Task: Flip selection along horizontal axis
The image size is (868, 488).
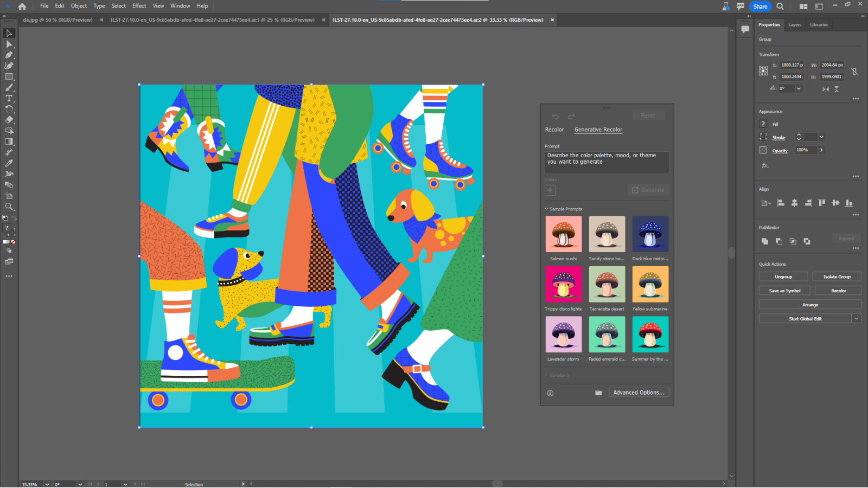Action: [x=825, y=89]
